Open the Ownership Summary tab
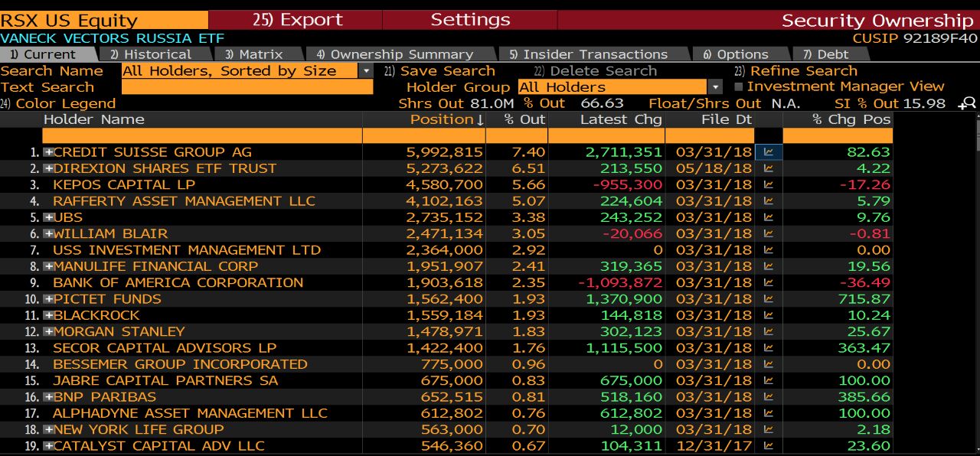Screen dimensions: 980x456 click(401, 54)
